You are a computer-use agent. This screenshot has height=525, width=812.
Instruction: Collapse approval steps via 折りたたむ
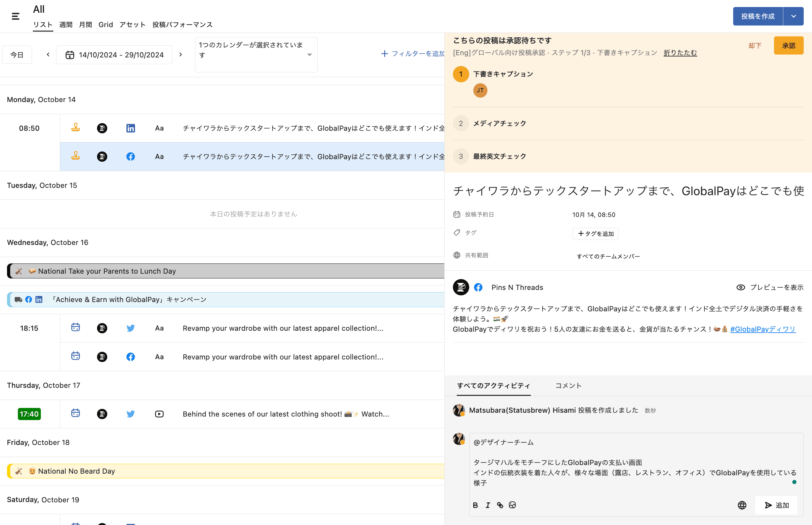pyautogui.click(x=680, y=53)
